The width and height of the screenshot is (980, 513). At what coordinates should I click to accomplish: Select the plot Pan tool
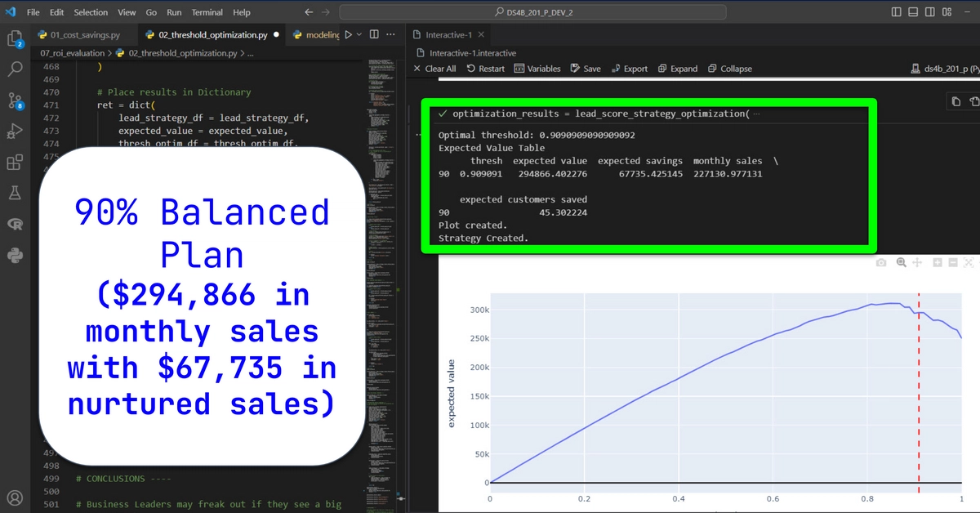click(x=917, y=262)
